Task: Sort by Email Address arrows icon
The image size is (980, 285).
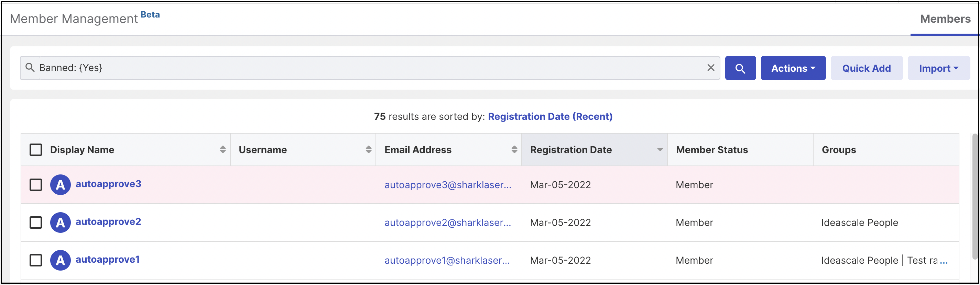Action: (x=514, y=150)
